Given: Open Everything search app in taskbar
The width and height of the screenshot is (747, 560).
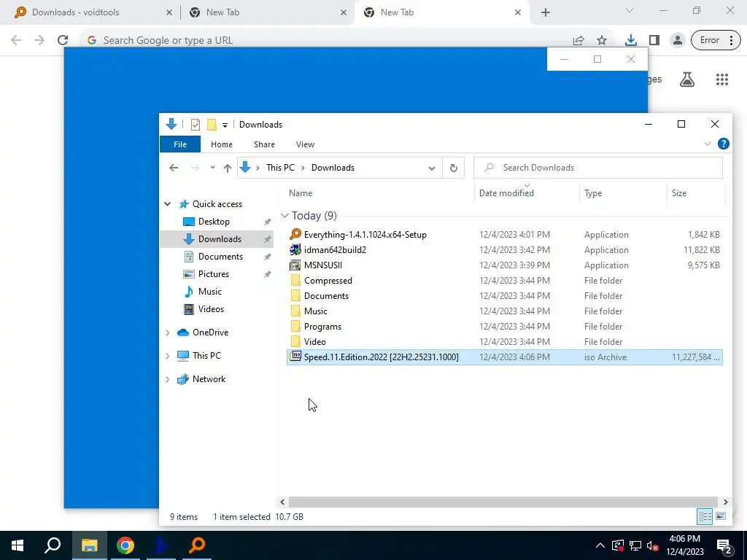Looking at the screenshot, I should 196,545.
